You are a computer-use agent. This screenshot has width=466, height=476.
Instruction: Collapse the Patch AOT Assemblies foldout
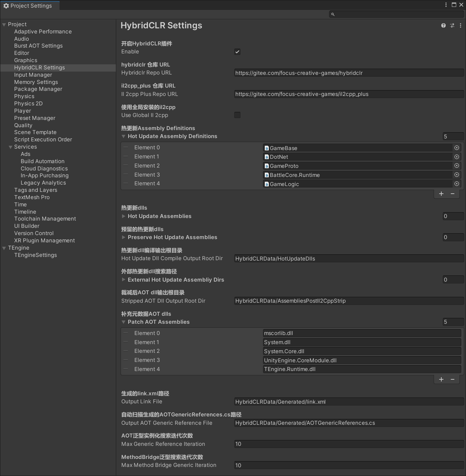pos(123,322)
